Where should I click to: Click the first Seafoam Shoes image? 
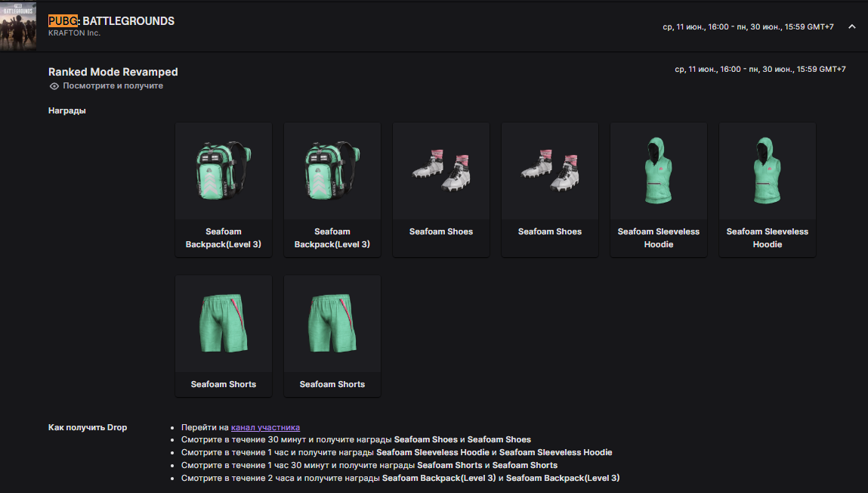click(x=441, y=171)
